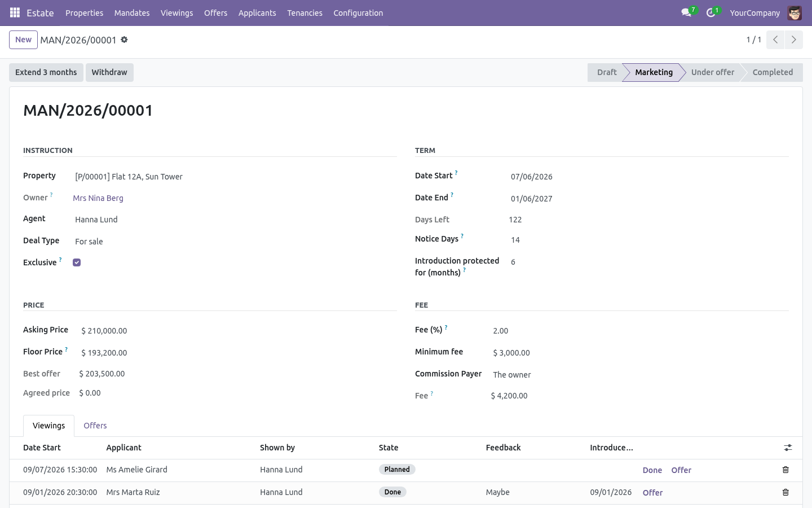Show the Notice Days help tooltip

click(x=462, y=236)
